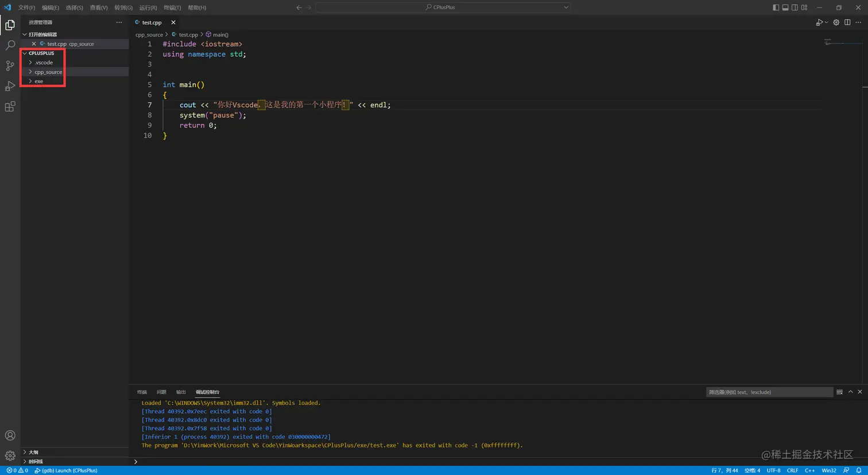Open the Extensions view
The height and width of the screenshot is (475, 868).
click(x=10, y=107)
